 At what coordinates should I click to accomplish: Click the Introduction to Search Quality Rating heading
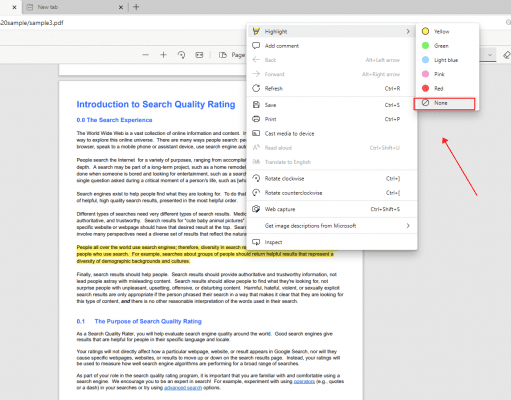[156, 104]
